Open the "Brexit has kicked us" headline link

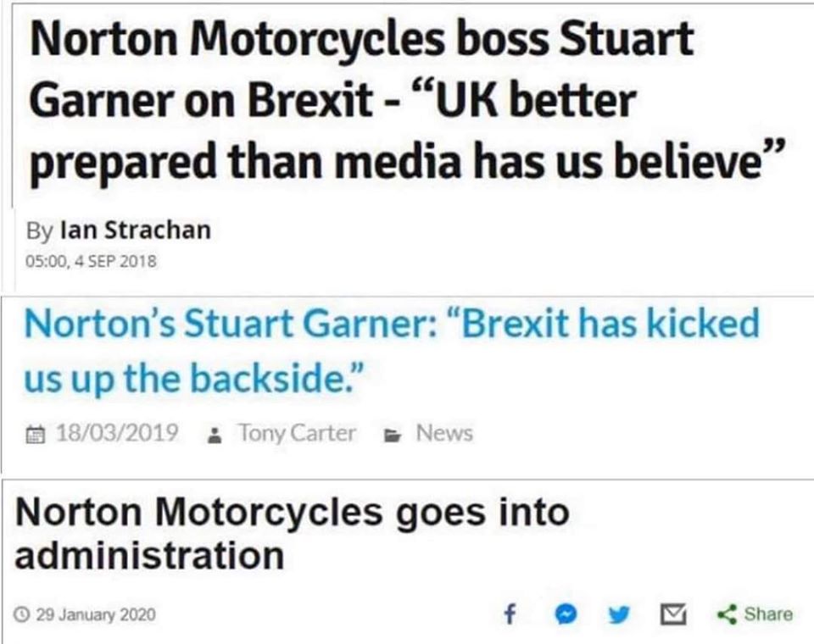(x=392, y=350)
